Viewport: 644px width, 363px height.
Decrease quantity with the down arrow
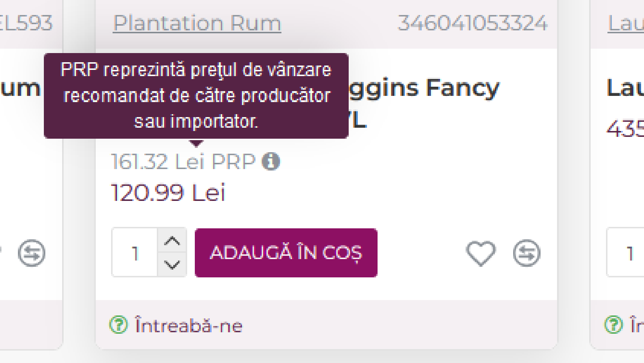172,265
